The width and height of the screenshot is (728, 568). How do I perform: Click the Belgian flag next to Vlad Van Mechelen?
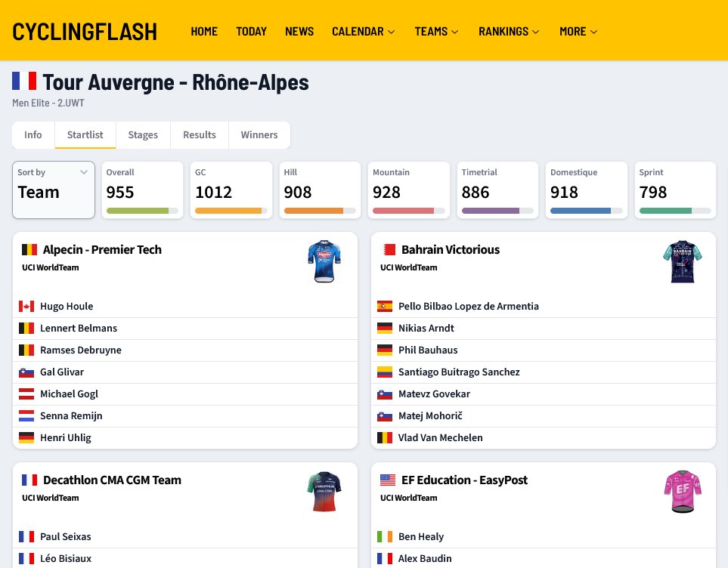tap(385, 437)
